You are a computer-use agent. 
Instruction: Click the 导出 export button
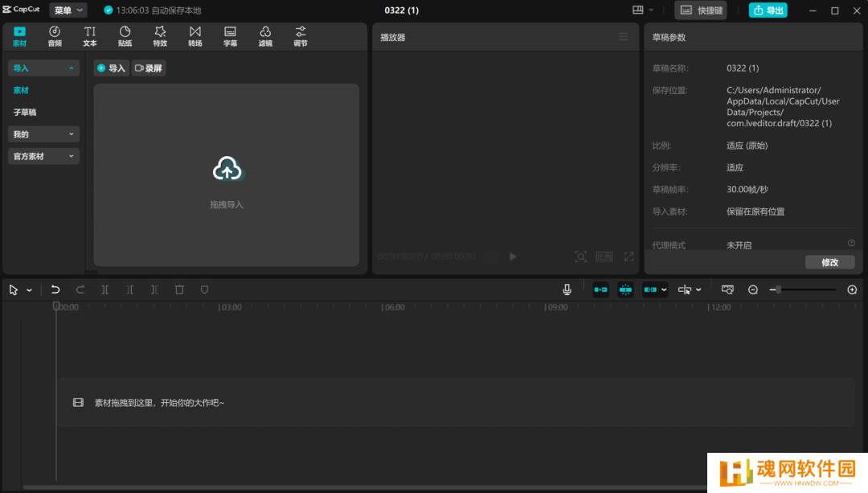click(768, 10)
